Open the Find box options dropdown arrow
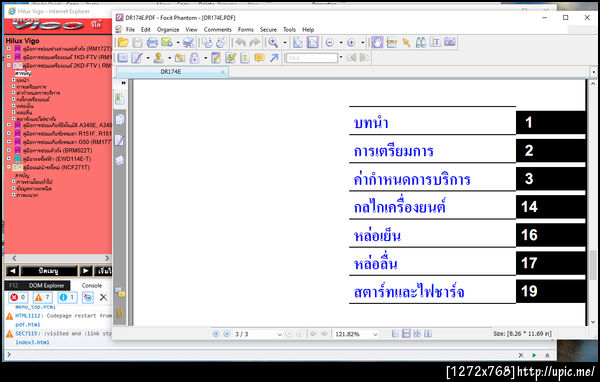The height and width of the screenshot is (382, 600). [341, 58]
